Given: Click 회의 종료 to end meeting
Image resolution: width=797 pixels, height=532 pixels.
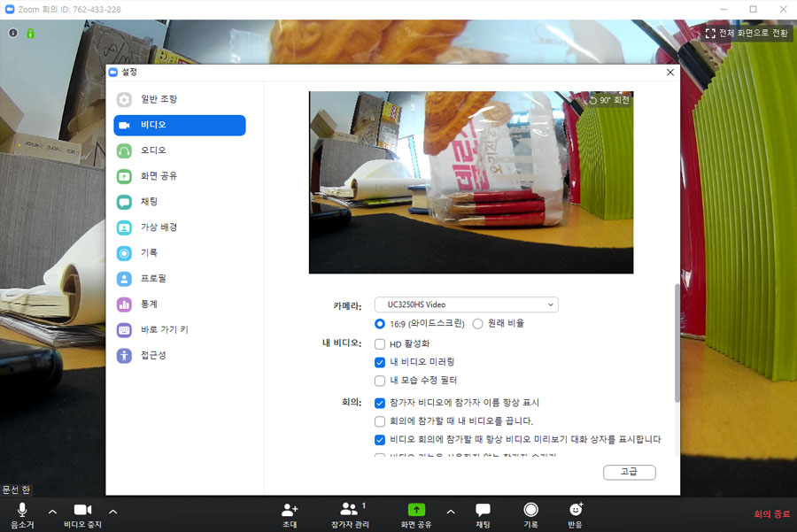Looking at the screenshot, I should pyautogui.click(x=771, y=513).
